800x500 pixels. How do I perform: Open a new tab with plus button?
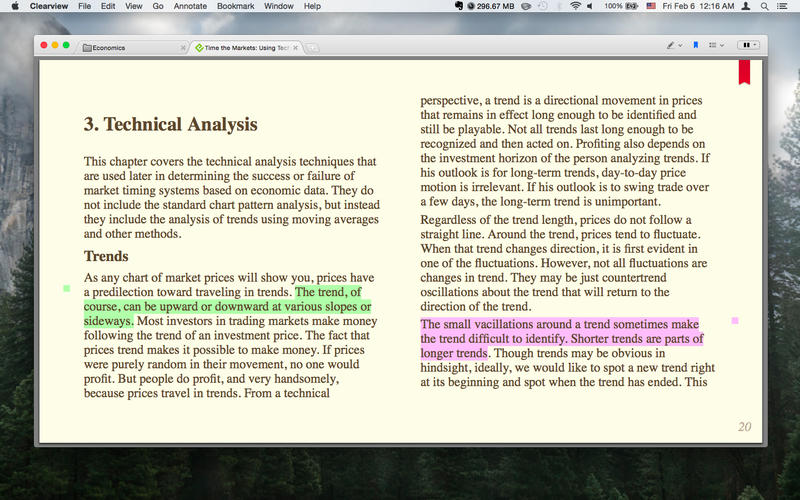point(313,47)
